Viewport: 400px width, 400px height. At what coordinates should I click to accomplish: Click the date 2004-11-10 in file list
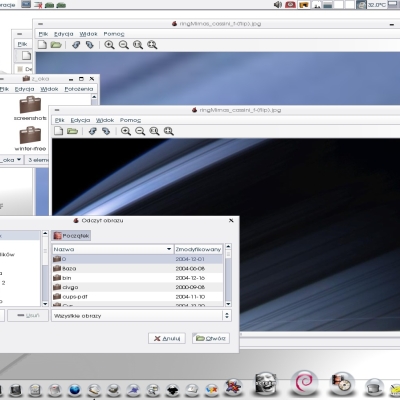tap(190, 296)
